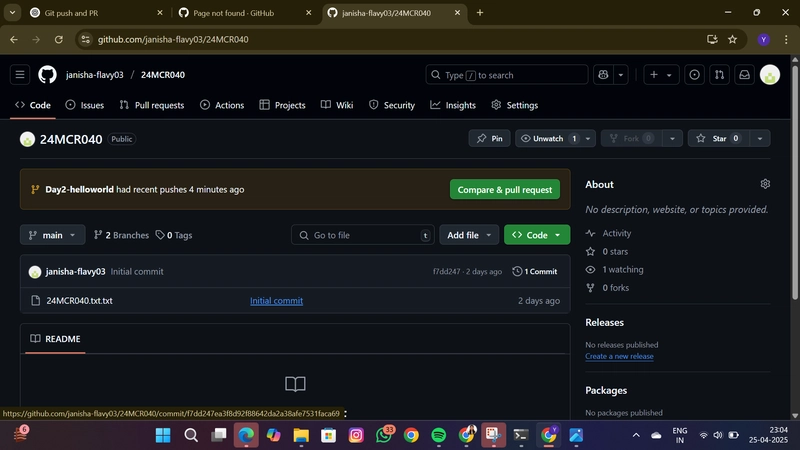Switch to the repository Settings tab

515,105
